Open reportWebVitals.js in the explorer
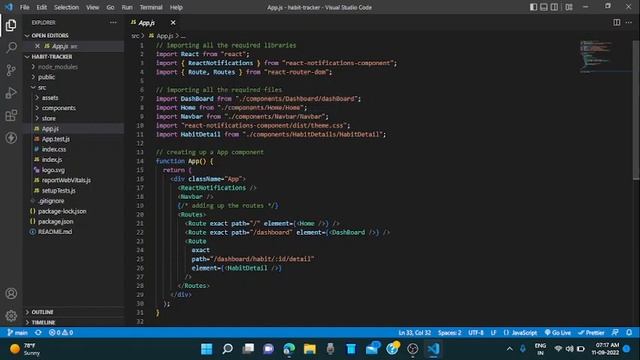 tap(73, 180)
